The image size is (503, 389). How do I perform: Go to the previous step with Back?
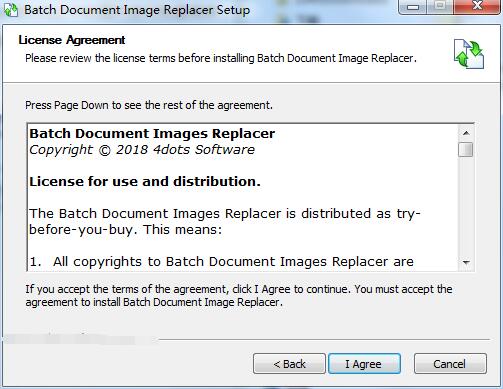click(x=289, y=364)
